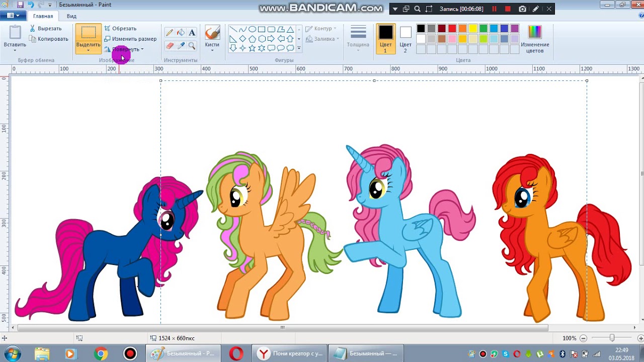Pick the pink color swatch

click(x=452, y=39)
